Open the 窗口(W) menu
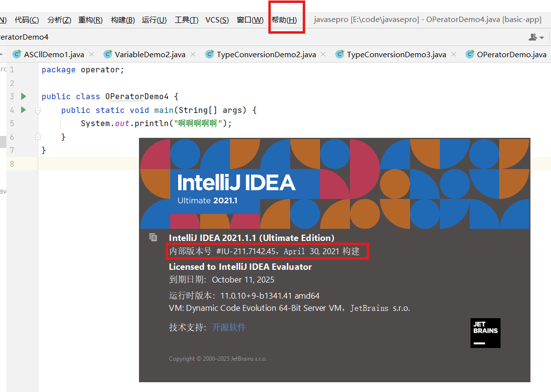This screenshot has height=392, width=551. 250,20
